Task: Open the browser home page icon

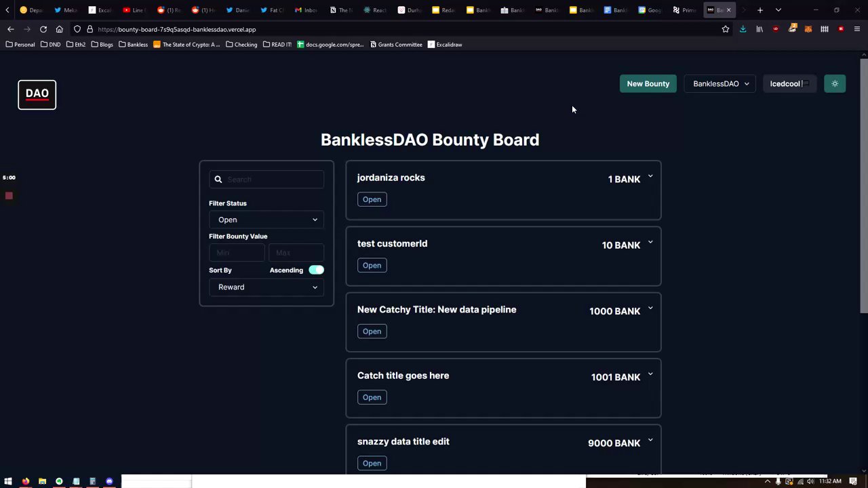Action: pyautogui.click(x=60, y=29)
